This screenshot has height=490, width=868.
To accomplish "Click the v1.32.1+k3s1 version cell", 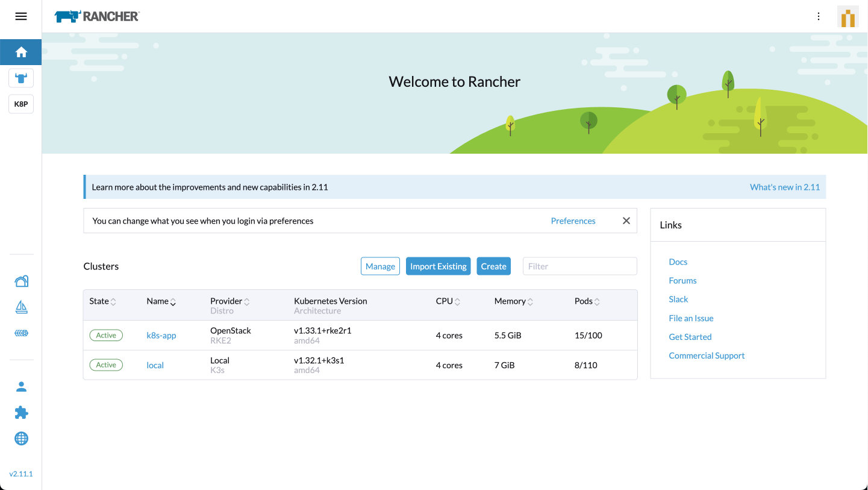I will (319, 360).
